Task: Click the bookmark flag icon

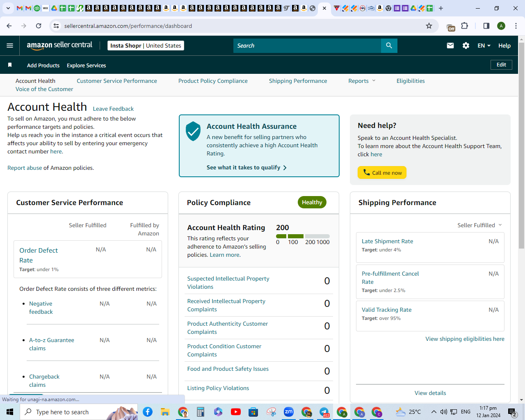Action: click(x=10, y=65)
